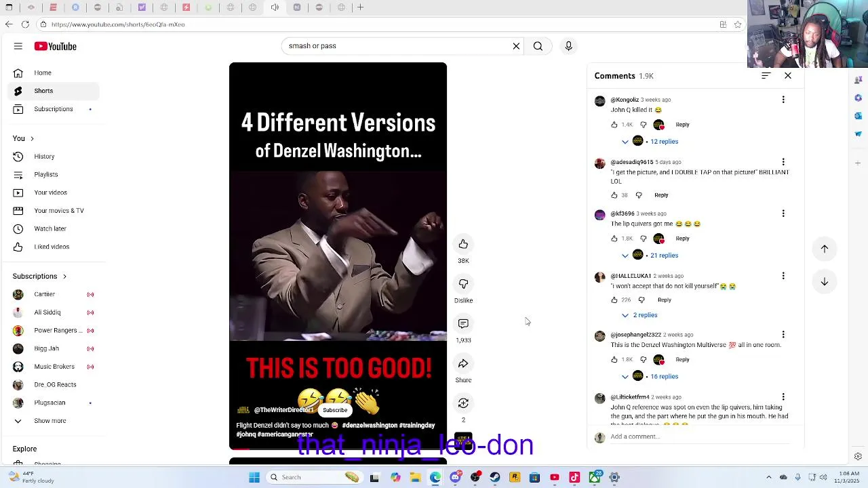Reply to @HALLELUKA1 comment
Screen dimensions: 868x488
click(664, 300)
